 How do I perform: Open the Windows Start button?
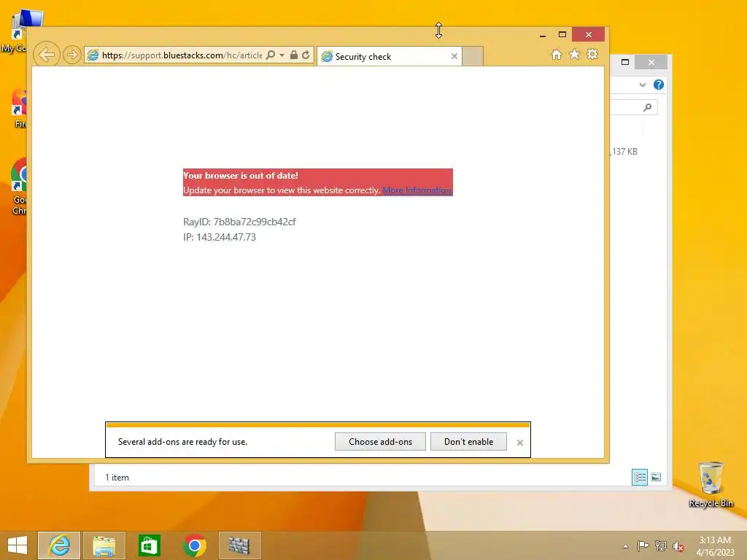(18, 545)
